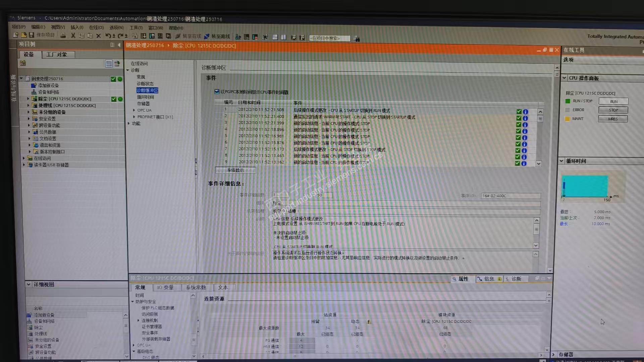
Task: Switch to the IO 变量 tab
Action: 165,287
